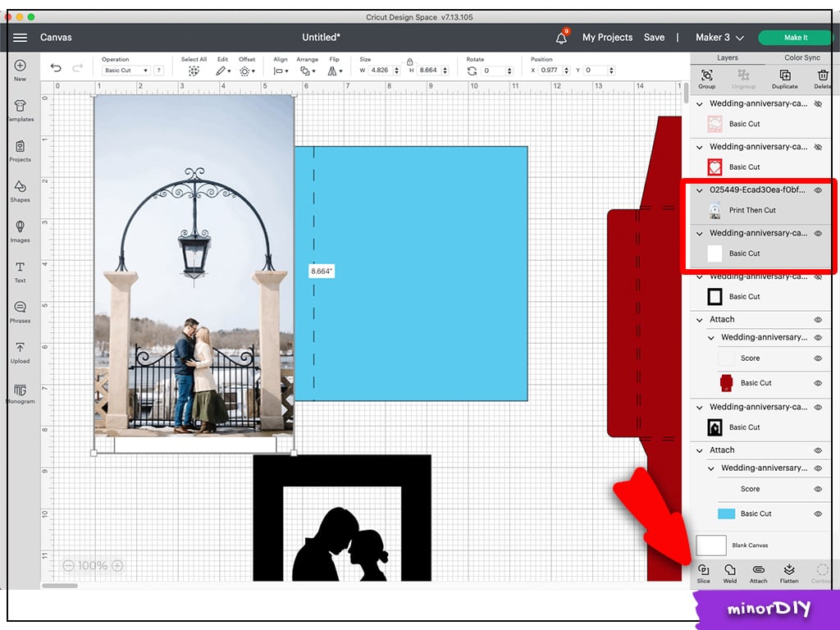
Task: Save the project
Action: [654, 38]
